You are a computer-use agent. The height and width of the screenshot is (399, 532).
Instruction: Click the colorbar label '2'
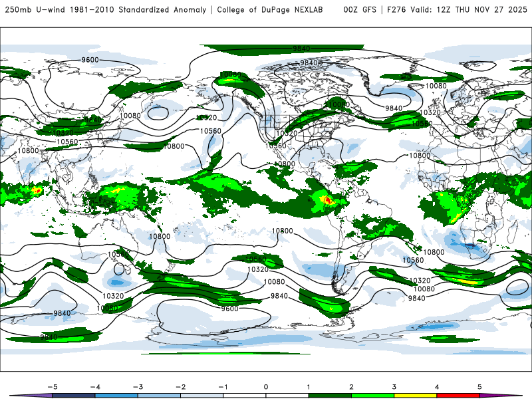pyautogui.click(x=351, y=387)
